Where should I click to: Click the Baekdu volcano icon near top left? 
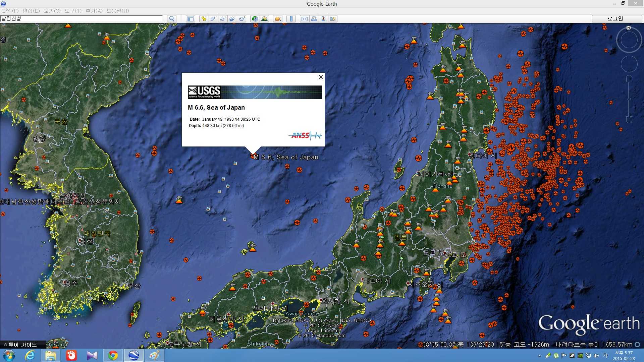[107, 37]
